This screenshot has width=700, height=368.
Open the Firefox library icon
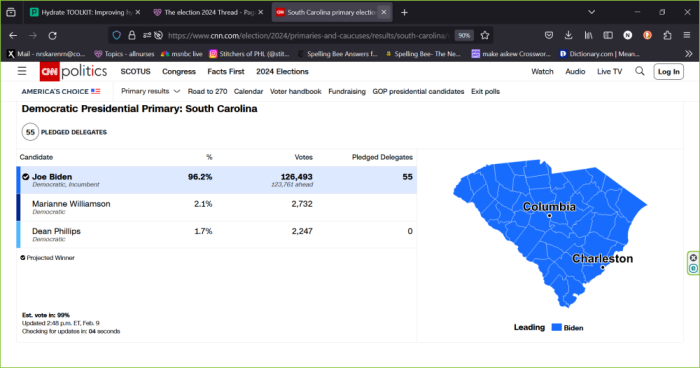click(588, 35)
